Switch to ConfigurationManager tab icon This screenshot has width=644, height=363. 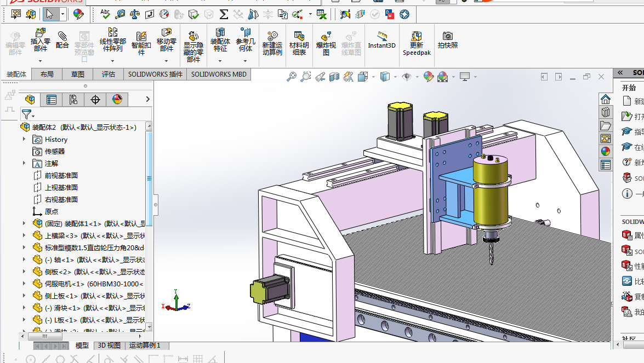coord(73,99)
